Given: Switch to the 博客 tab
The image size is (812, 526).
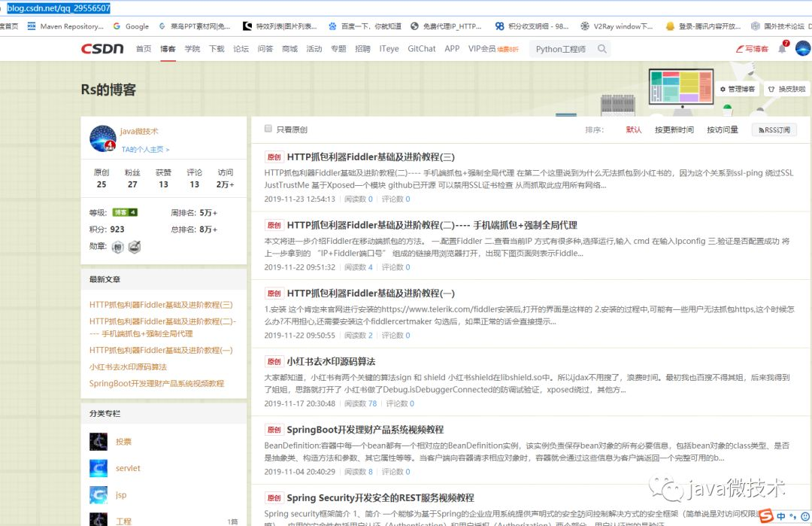Looking at the screenshot, I should pyautogui.click(x=167, y=47).
